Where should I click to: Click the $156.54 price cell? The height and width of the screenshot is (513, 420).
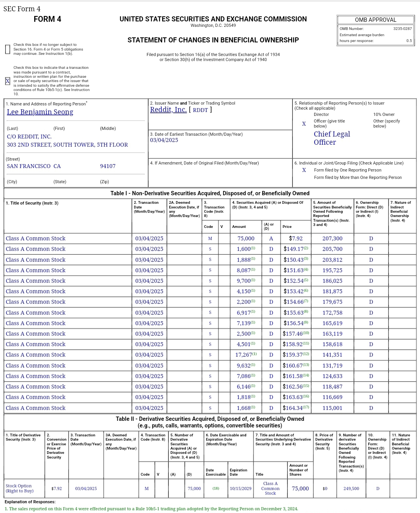[296, 323]
